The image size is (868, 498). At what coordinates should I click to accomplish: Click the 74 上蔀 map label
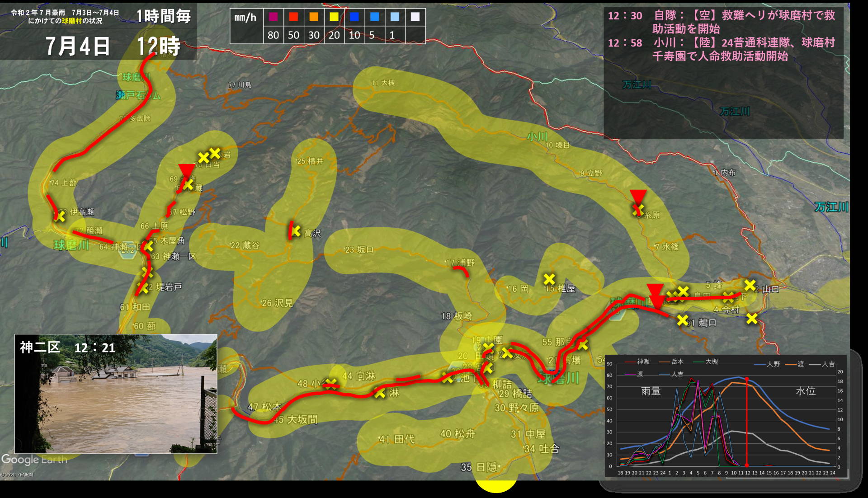pos(64,183)
